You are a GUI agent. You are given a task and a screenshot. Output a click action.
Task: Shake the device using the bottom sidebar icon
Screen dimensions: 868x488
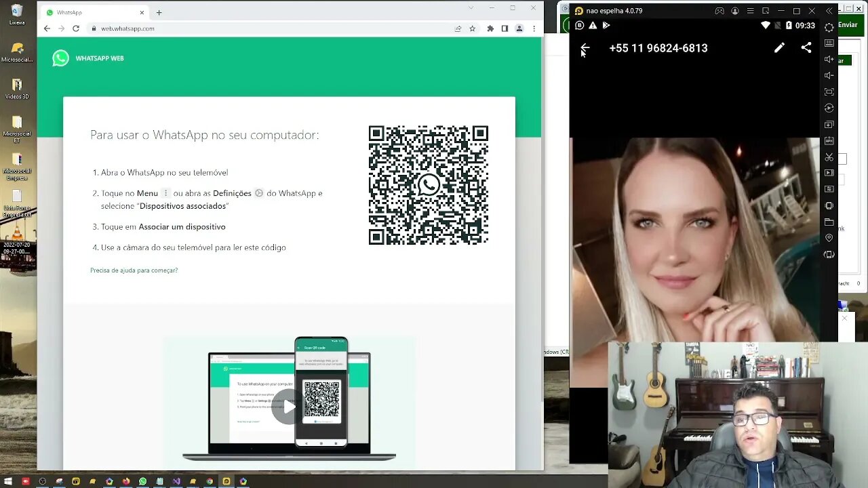[x=829, y=255]
